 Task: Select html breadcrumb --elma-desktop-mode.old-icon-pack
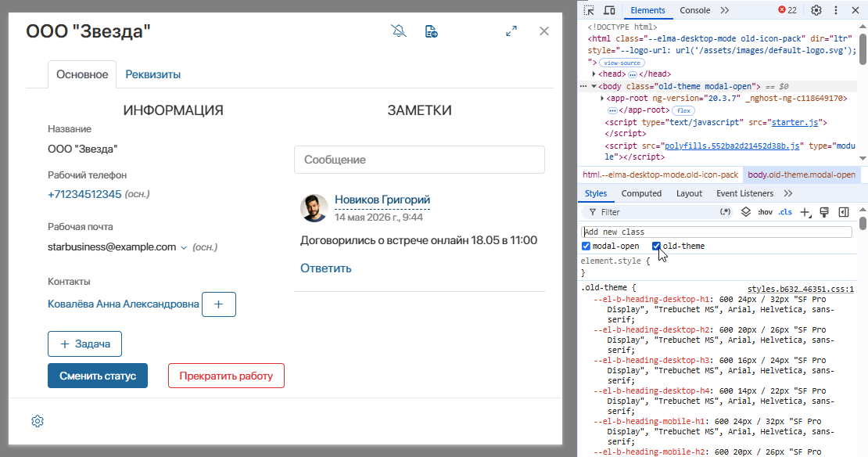tap(661, 175)
